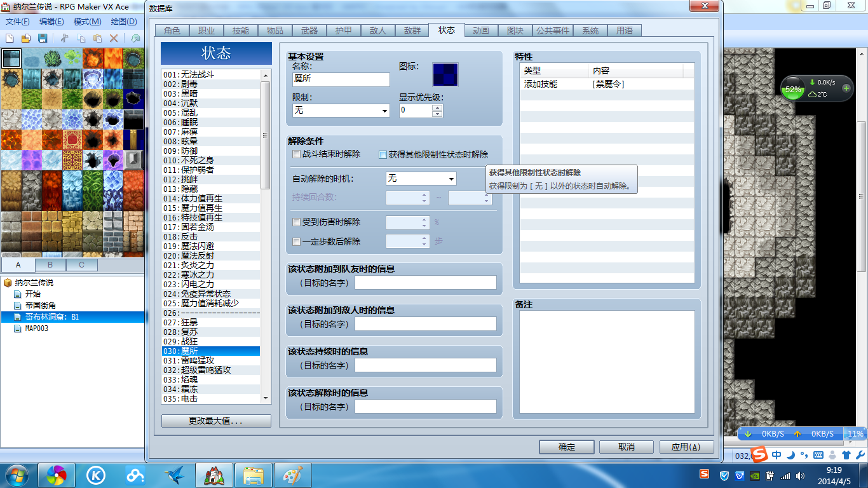Enable the 一定步数后解除 checkbox
This screenshot has height=488, width=868.
(x=296, y=241)
